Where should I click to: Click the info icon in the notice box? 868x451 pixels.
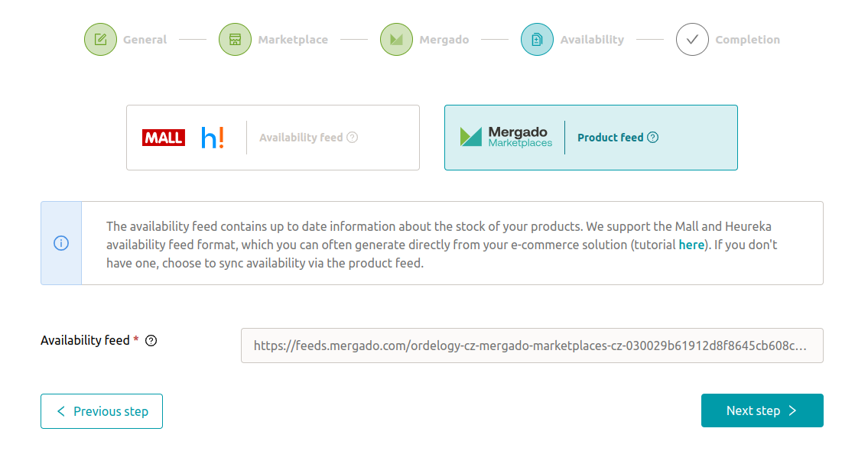[61, 243]
